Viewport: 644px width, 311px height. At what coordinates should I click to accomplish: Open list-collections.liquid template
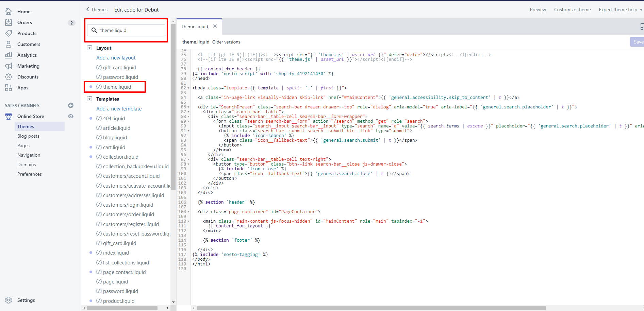[126, 263]
